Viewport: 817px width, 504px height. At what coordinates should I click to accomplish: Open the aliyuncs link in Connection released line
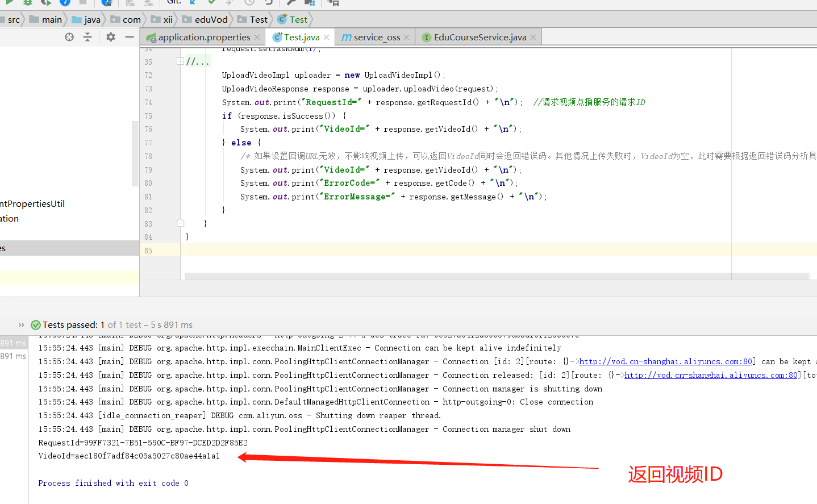[711, 375]
